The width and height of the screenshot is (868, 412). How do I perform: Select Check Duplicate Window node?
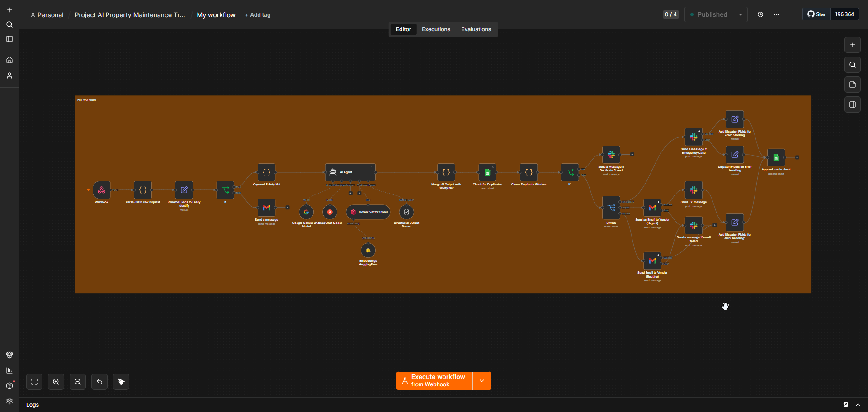(x=528, y=172)
